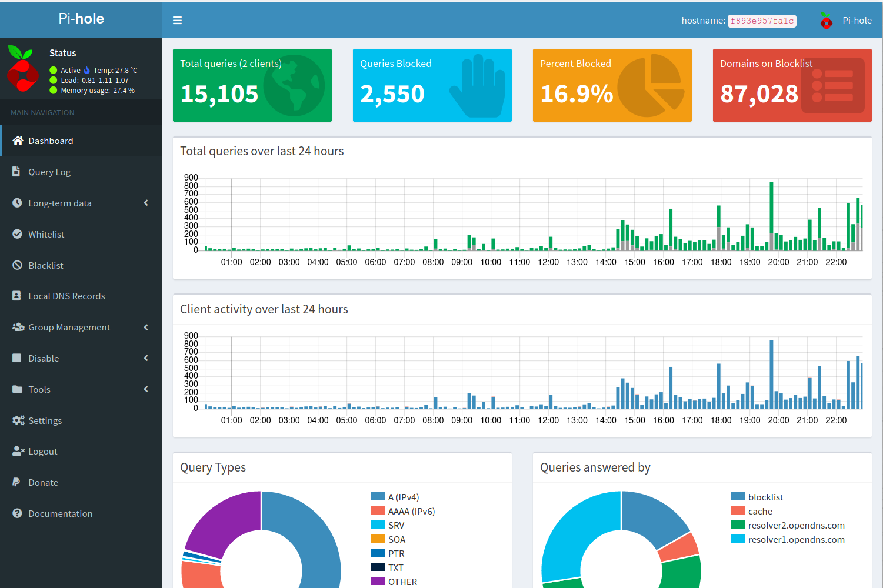Image resolution: width=883 pixels, height=588 pixels.
Task: Click the Queries Blocked stat box
Action: (432, 85)
